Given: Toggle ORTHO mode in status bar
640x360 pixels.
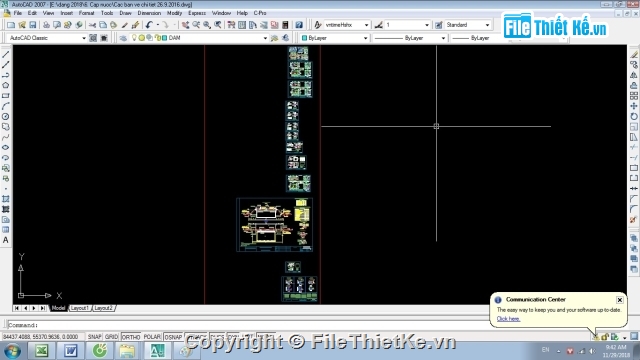Looking at the screenshot, I should (131, 337).
